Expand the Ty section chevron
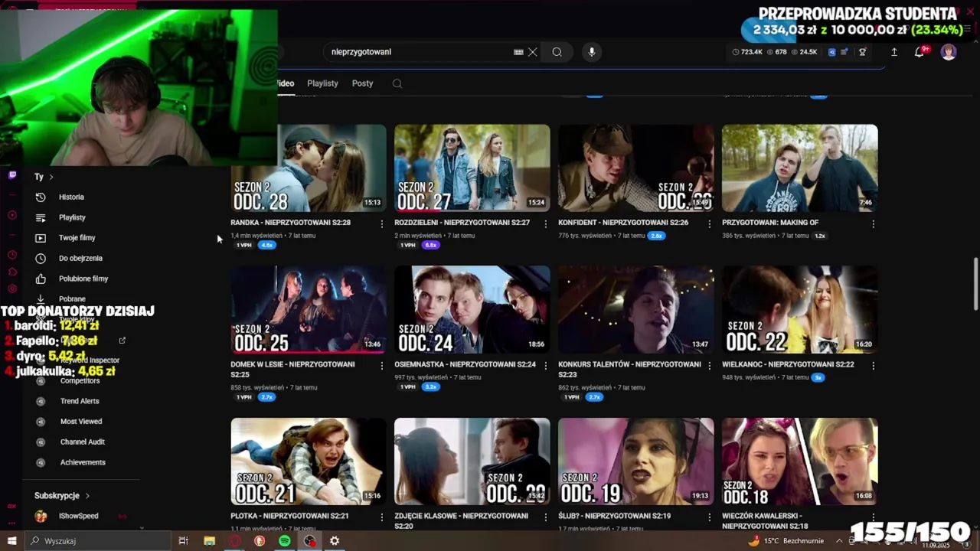 51,177
